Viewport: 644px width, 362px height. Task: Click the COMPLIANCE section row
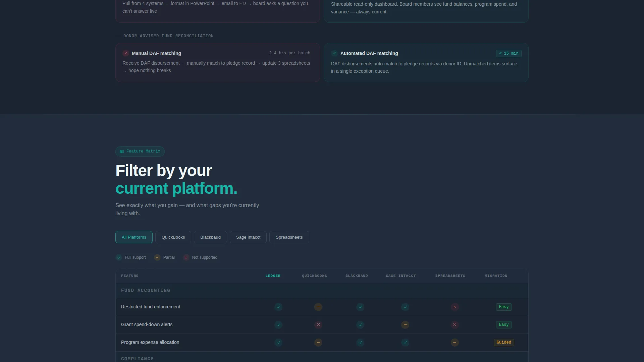coord(322,357)
